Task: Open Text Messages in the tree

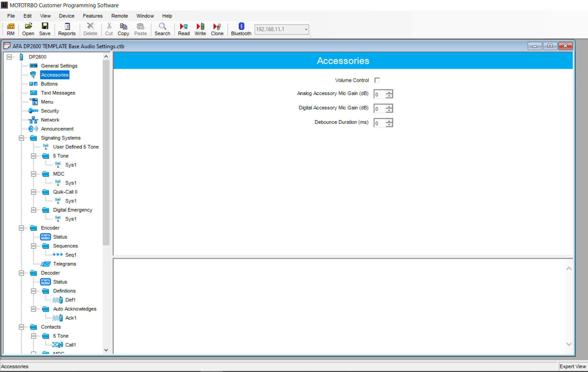Action: coord(58,93)
